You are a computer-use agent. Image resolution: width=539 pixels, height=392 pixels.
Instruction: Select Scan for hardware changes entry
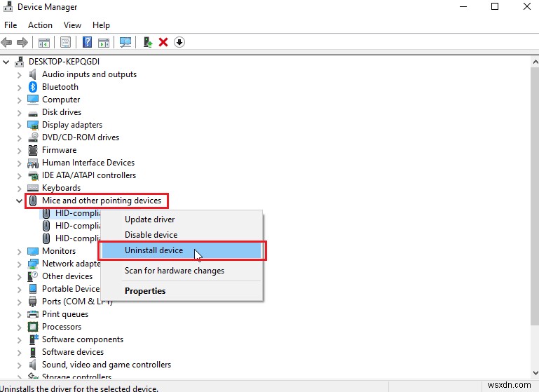tap(181, 271)
